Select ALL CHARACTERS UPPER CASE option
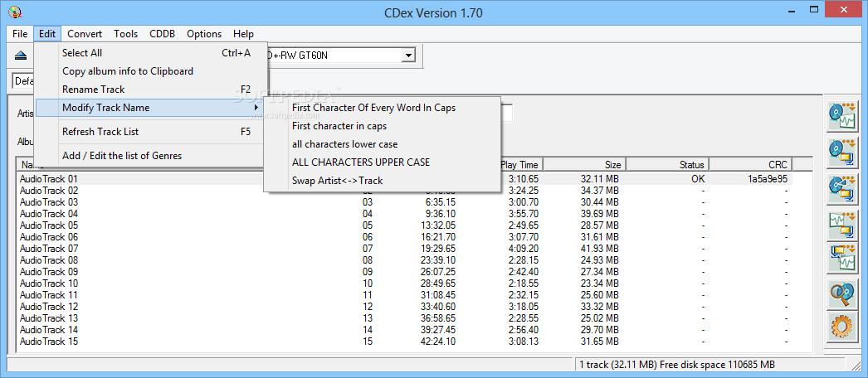This screenshot has width=868, height=378. [383, 162]
